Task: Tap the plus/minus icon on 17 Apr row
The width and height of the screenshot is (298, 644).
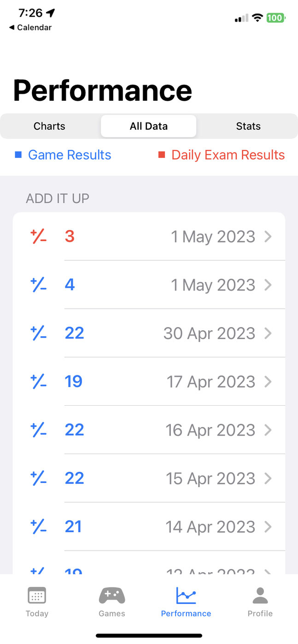Action: click(x=39, y=381)
